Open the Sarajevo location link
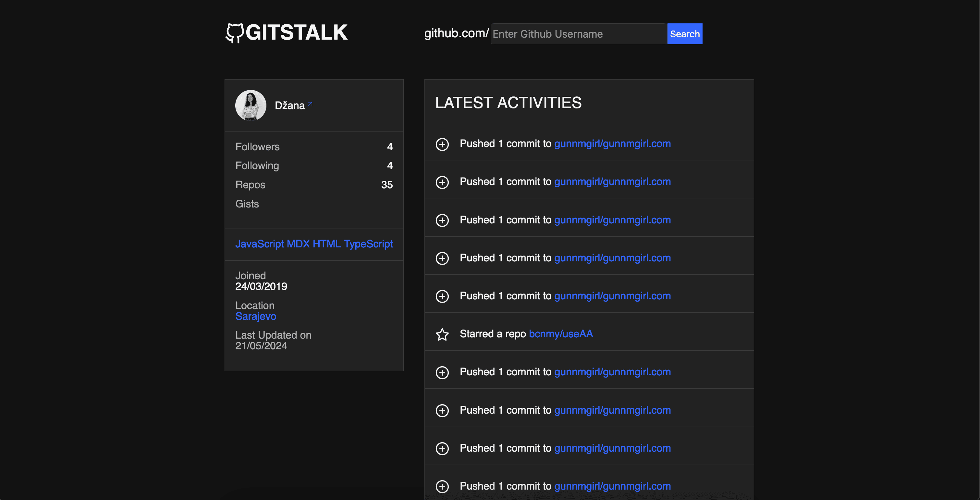The image size is (980, 500). click(256, 316)
